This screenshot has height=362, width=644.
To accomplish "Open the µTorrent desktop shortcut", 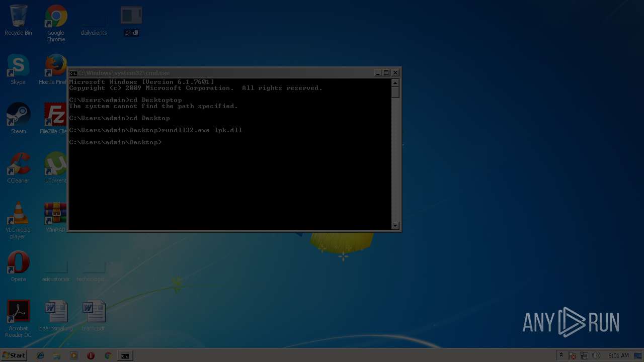I will (x=54, y=168).
